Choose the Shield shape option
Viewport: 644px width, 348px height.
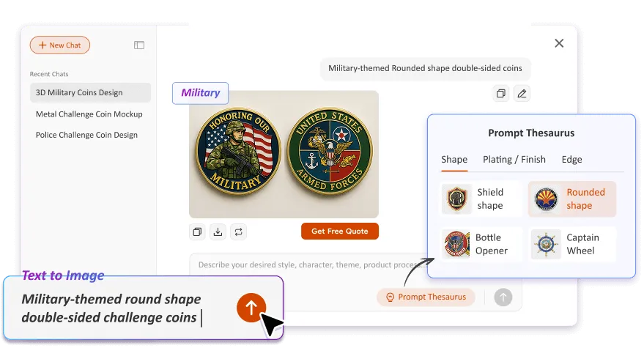pyautogui.click(x=481, y=199)
